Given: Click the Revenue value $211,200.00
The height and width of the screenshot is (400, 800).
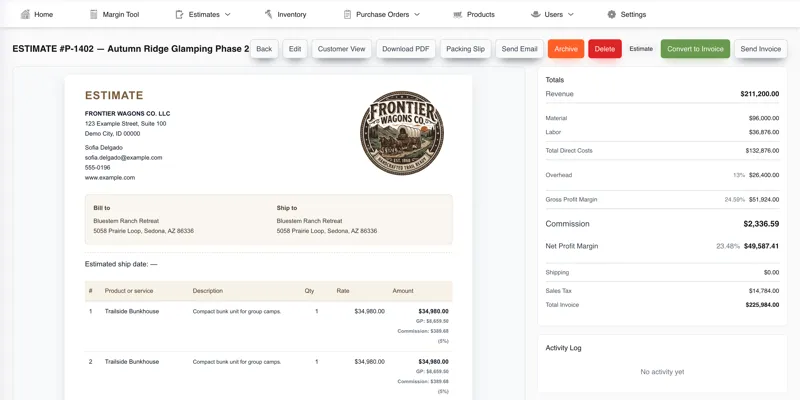Looking at the screenshot, I should click(760, 94).
